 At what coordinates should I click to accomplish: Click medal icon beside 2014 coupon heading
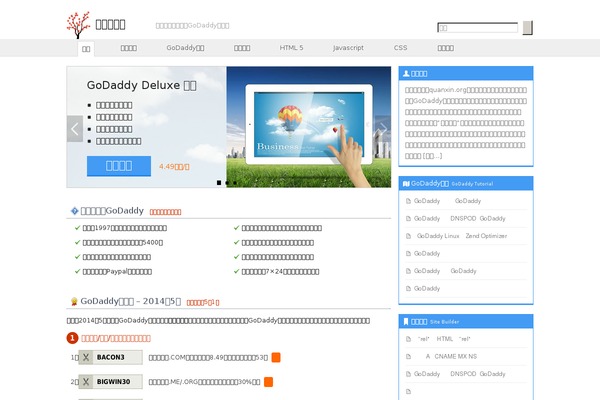(74, 302)
